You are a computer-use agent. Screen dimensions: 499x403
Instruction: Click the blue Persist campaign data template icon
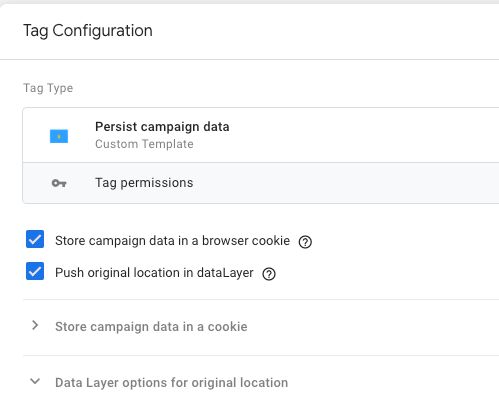pyautogui.click(x=59, y=136)
